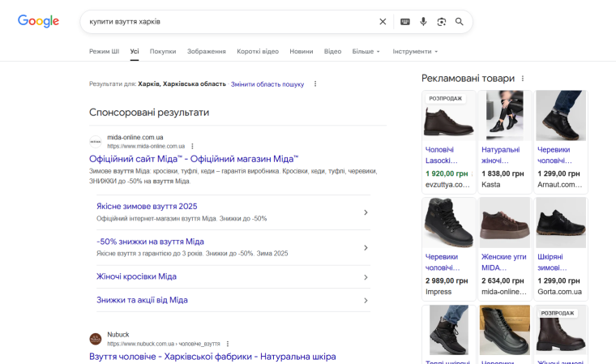Open three-dot menu next to location results
This screenshot has width=616, height=364.
coord(315,84)
